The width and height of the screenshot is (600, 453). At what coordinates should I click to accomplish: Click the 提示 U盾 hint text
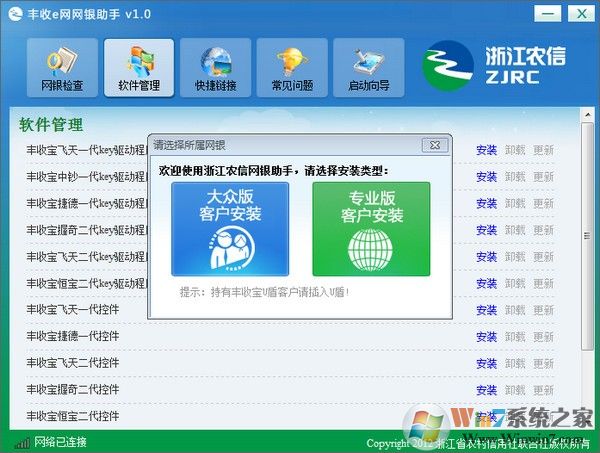click(x=264, y=292)
